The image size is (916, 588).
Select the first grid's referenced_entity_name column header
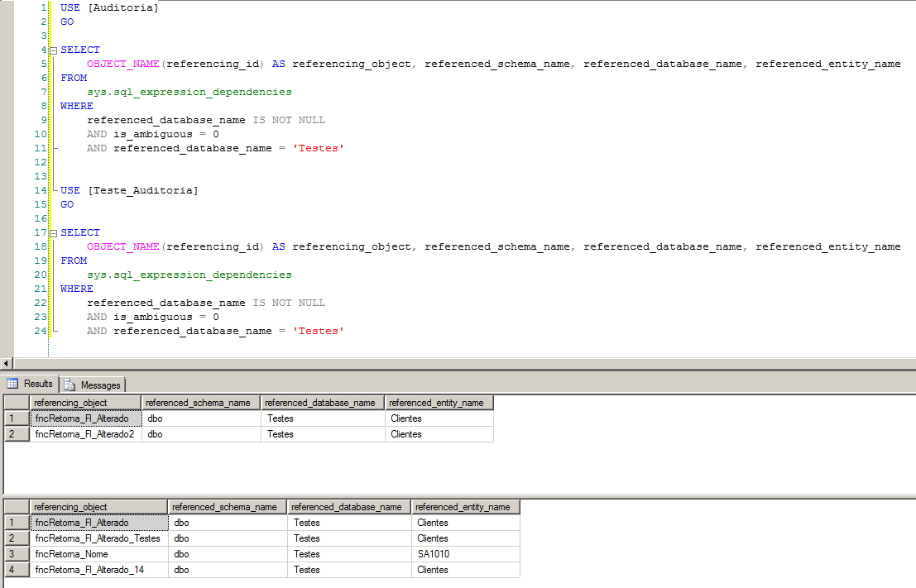pos(439,403)
